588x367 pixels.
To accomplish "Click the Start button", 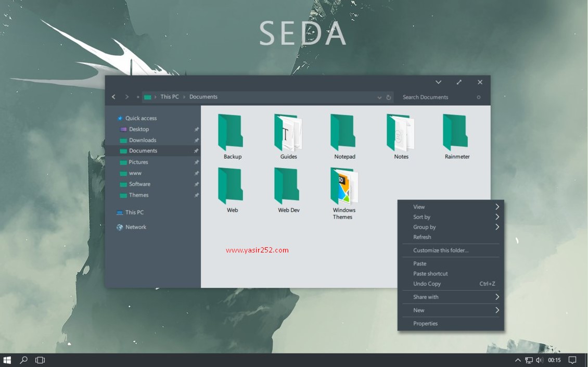I will [7, 360].
